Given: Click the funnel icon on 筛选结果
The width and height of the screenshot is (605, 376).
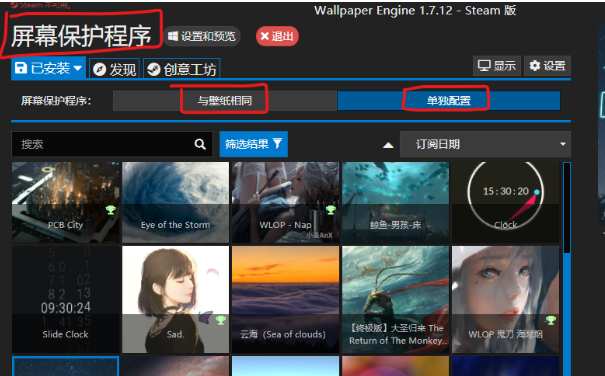Looking at the screenshot, I should click(277, 144).
